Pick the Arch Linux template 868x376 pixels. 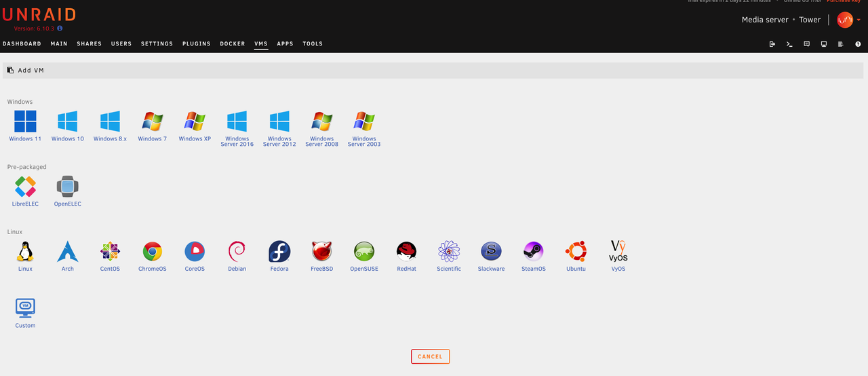click(68, 256)
